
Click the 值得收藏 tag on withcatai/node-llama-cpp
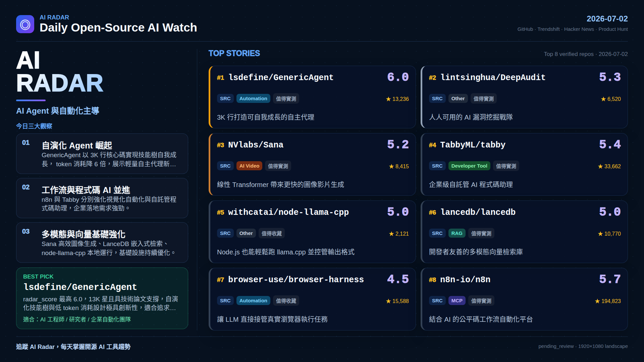tap(272, 233)
